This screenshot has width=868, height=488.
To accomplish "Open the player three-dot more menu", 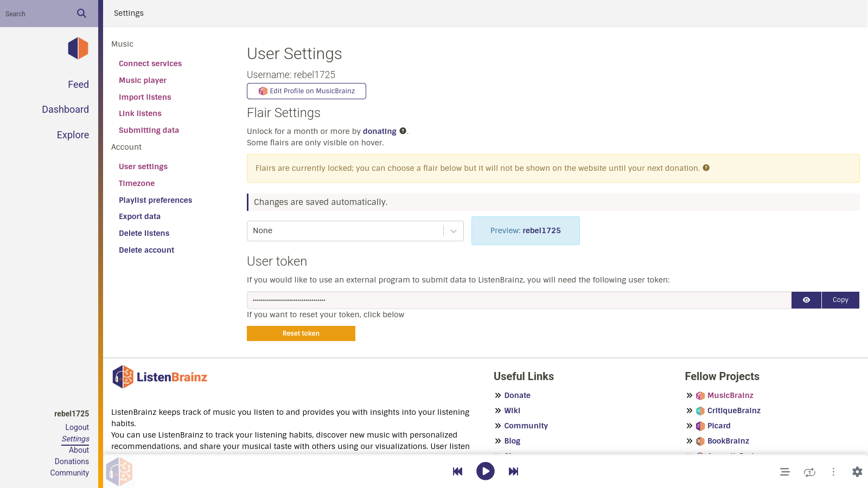I will tap(833, 472).
